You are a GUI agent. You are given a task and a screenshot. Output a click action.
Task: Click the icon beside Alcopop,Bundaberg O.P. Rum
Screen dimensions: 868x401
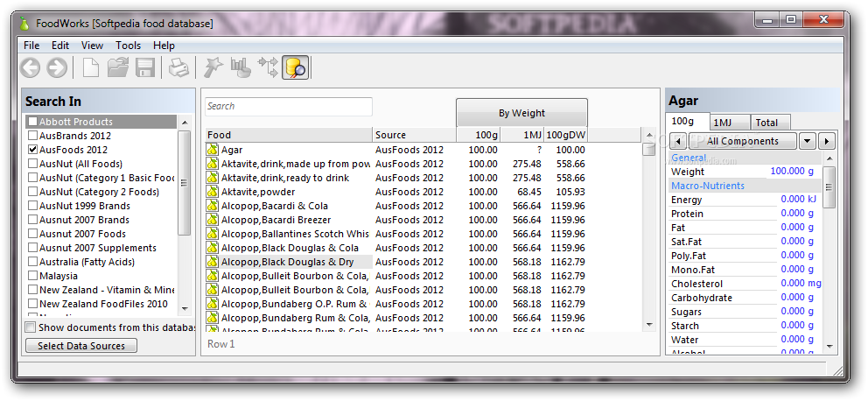213,304
